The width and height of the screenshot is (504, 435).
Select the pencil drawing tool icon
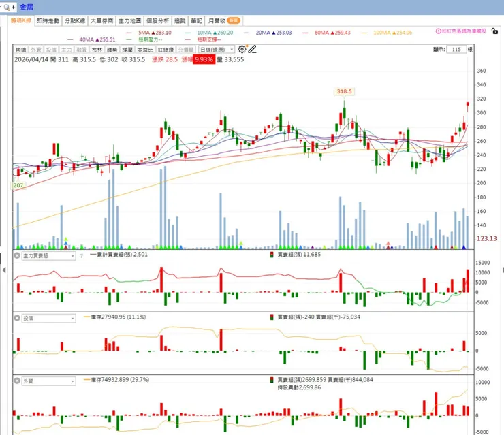click(x=252, y=49)
